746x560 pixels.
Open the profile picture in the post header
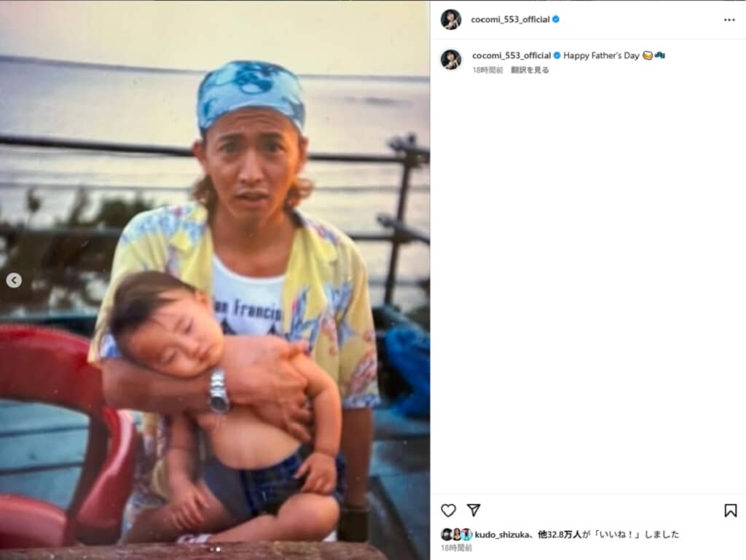pos(451,20)
